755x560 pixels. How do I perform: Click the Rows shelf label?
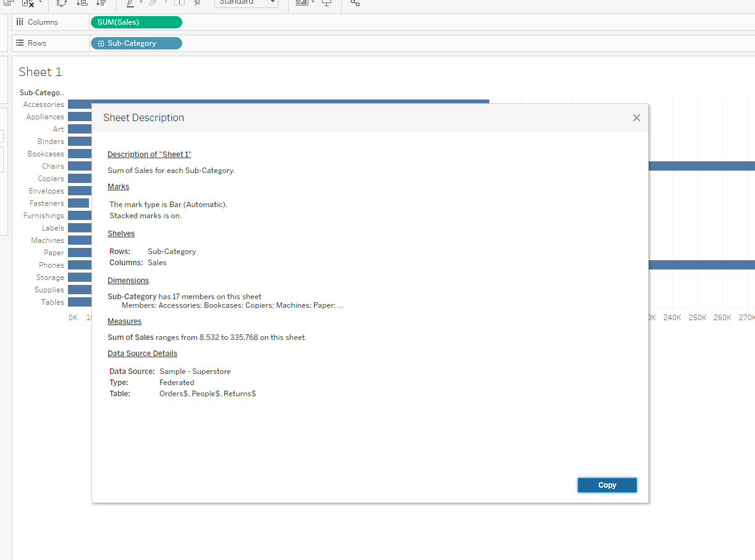(x=37, y=43)
